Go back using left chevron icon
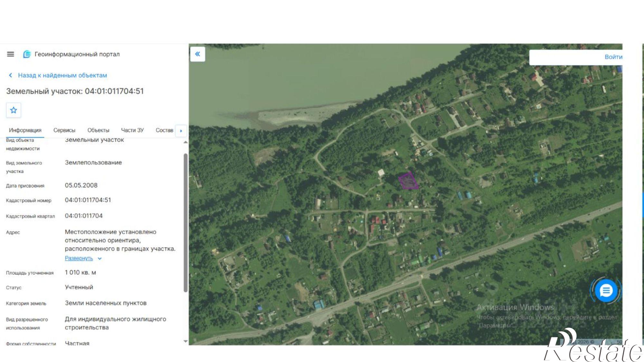Image resolution: width=644 pixels, height=362 pixels. pos(10,75)
